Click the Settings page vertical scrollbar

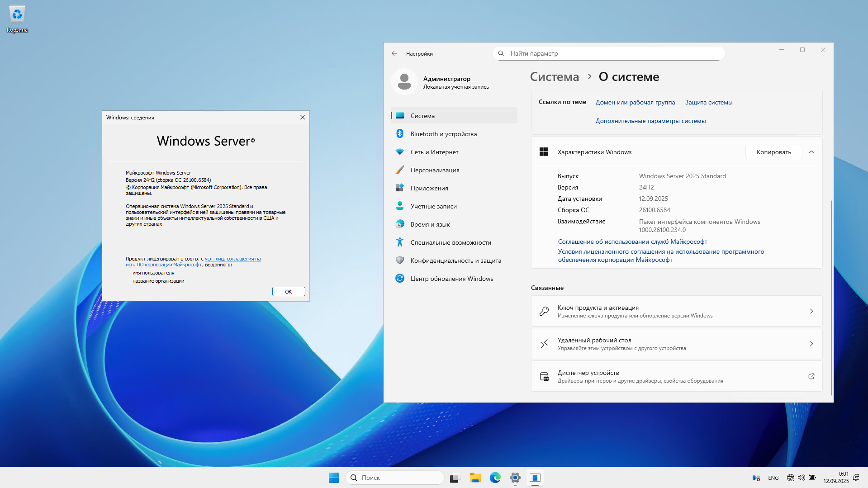pyautogui.click(x=831, y=298)
